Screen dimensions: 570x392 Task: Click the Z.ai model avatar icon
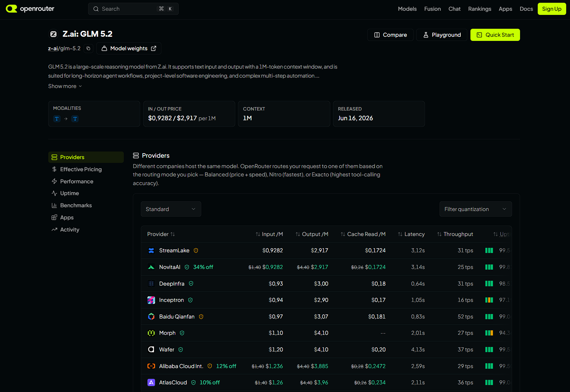click(x=53, y=34)
